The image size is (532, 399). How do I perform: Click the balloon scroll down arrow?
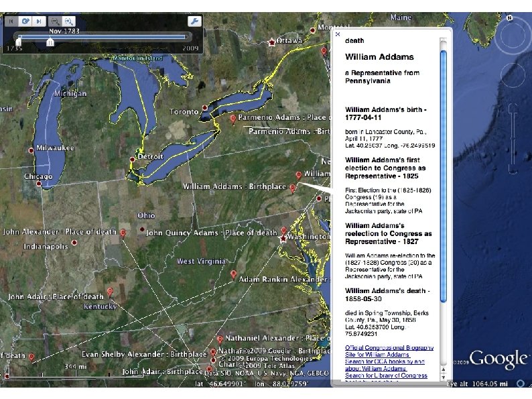444,377
